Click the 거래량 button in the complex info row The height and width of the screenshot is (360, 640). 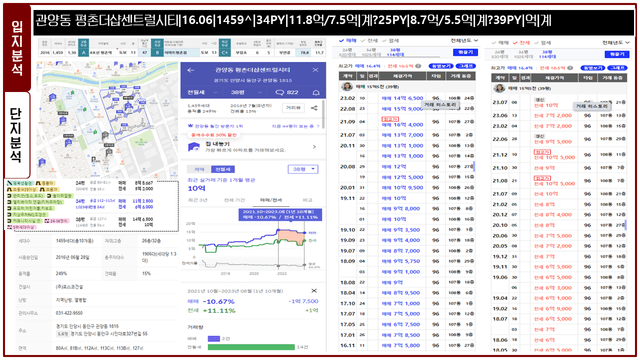click(x=293, y=108)
